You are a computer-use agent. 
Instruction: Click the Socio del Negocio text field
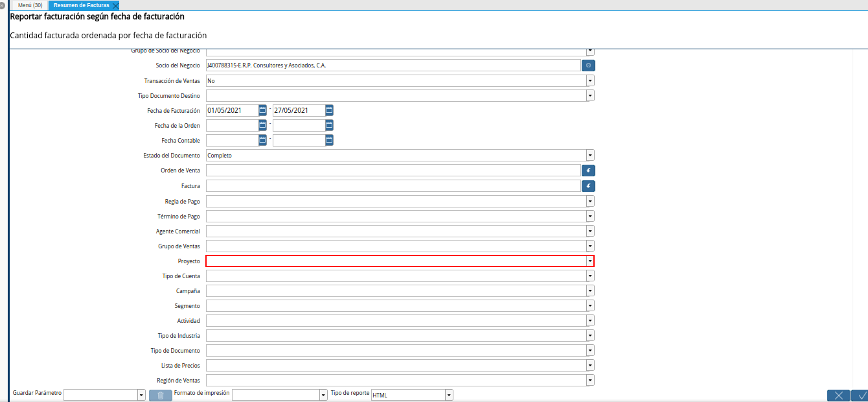coord(393,65)
